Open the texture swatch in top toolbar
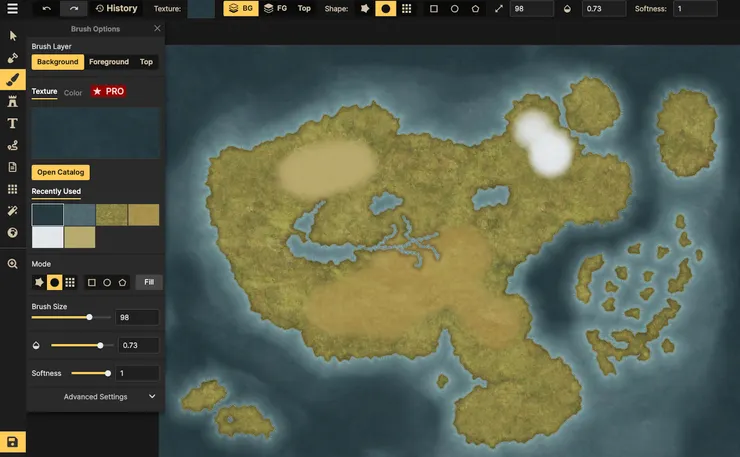740x457 pixels. (201, 8)
